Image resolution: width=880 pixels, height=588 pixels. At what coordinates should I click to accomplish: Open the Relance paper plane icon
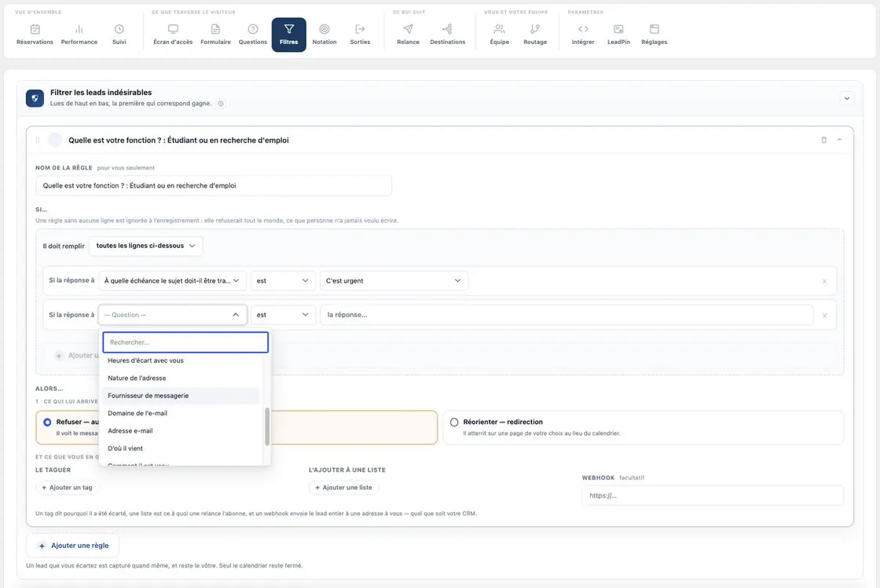point(408,29)
